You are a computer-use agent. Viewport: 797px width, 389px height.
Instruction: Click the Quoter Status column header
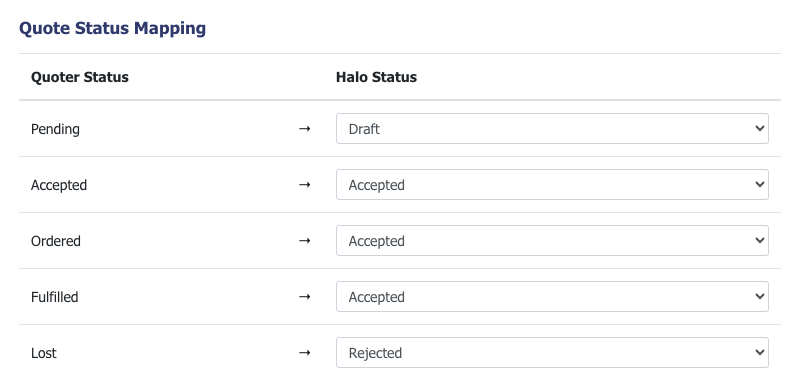(x=80, y=77)
